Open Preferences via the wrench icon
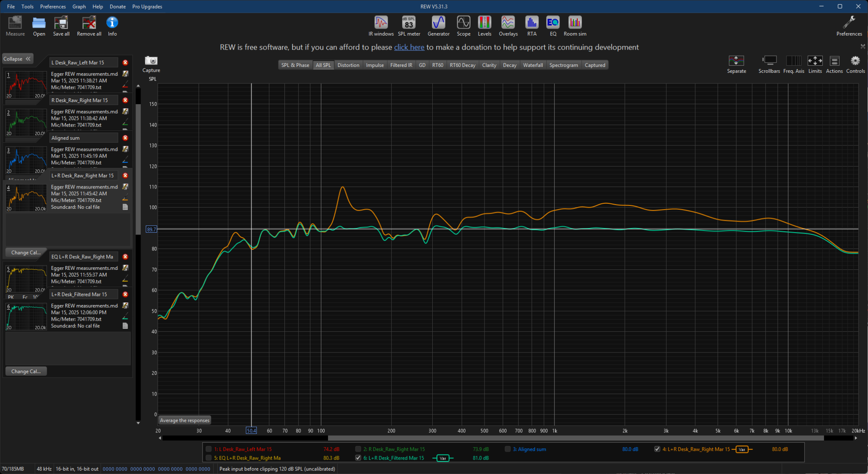 849,26
